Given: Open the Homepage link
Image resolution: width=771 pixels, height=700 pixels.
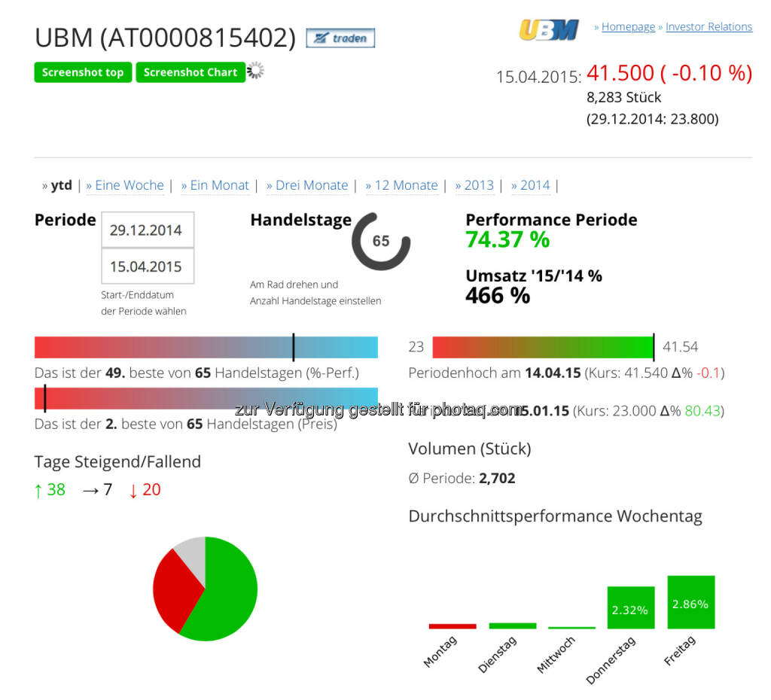Looking at the screenshot, I should pos(628,26).
